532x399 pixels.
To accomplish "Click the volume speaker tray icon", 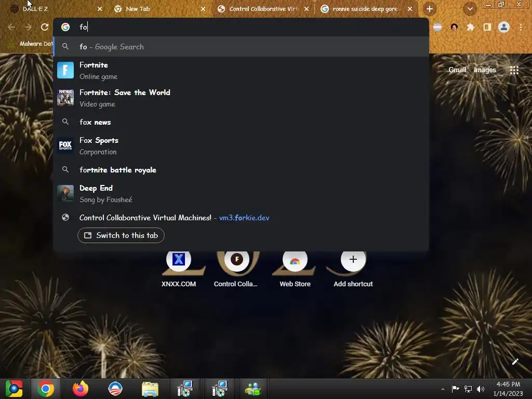I will [481, 389].
